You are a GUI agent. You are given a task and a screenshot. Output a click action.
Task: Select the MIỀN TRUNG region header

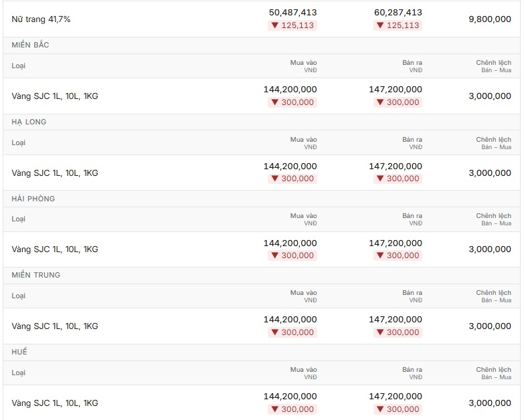click(35, 275)
